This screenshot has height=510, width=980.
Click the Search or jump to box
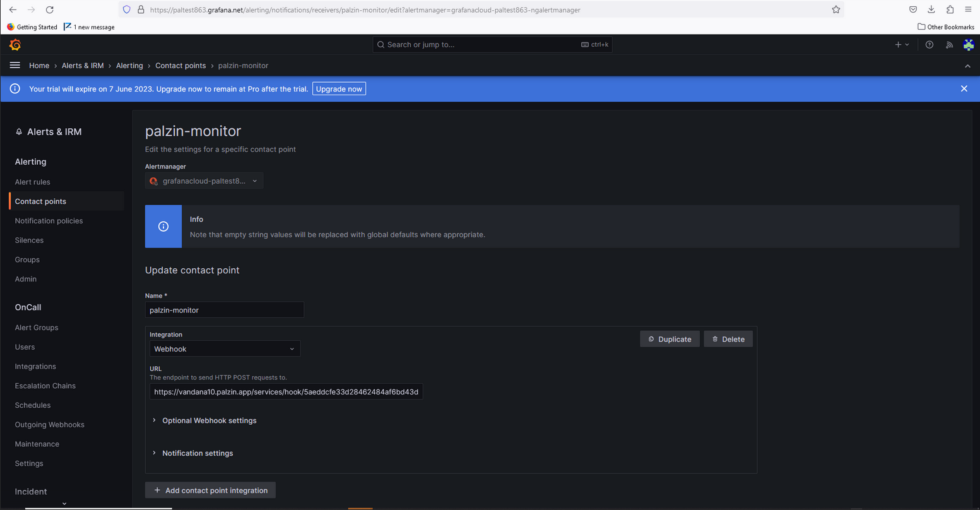(x=492, y=45)
